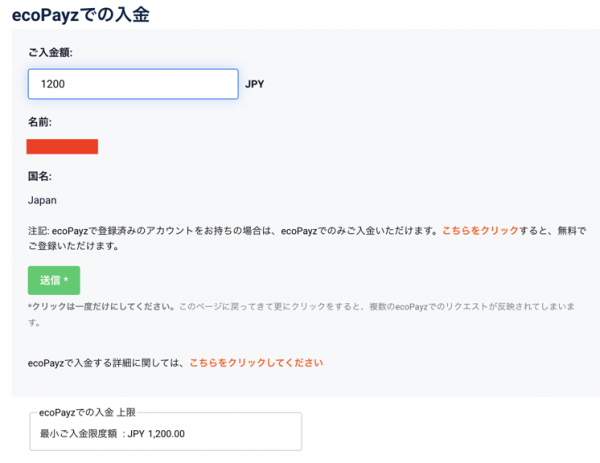This screenshot has width=600, height=463.
Task: Select the red redacted name block
Action: click(x=62, y=147)
